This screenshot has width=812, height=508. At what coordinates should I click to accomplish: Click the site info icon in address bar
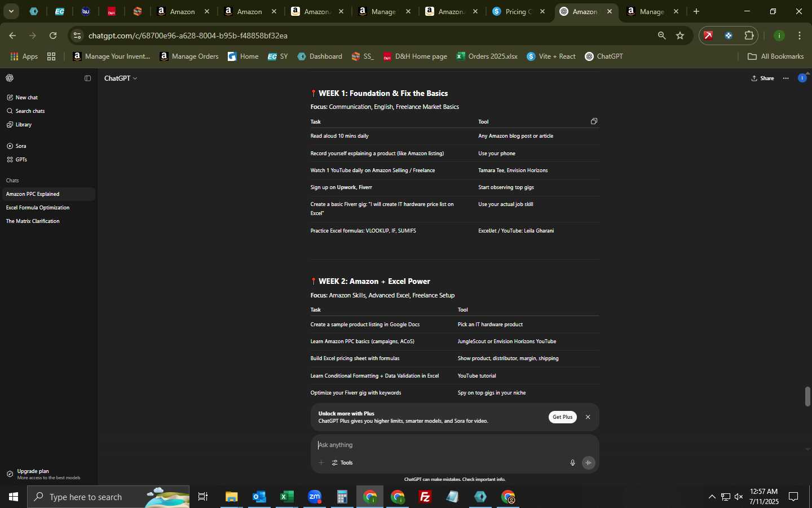(77, 36)
